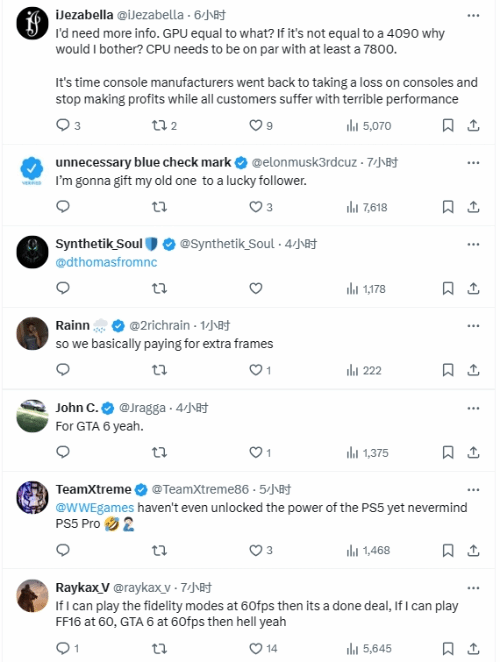Open the three-dot menu on John C.'s tweet
Image resolution: width=500 pixels, height=662 pixels.
tap(473, 408)
